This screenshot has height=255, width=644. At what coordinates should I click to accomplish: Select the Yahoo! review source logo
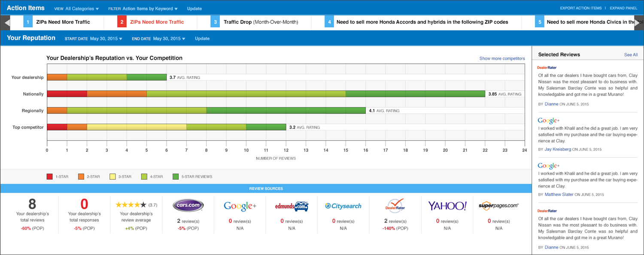[x=447, y=206]
